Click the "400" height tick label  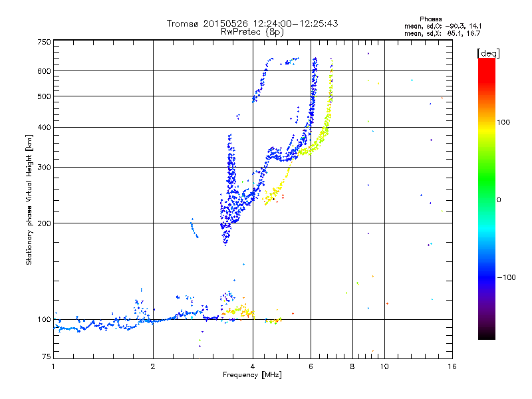click(44, 128)
